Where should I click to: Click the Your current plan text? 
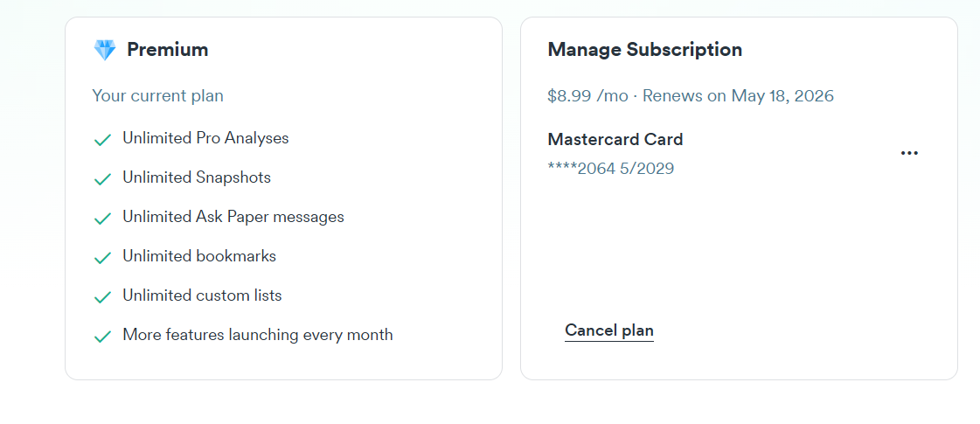[x=157, y=96]
